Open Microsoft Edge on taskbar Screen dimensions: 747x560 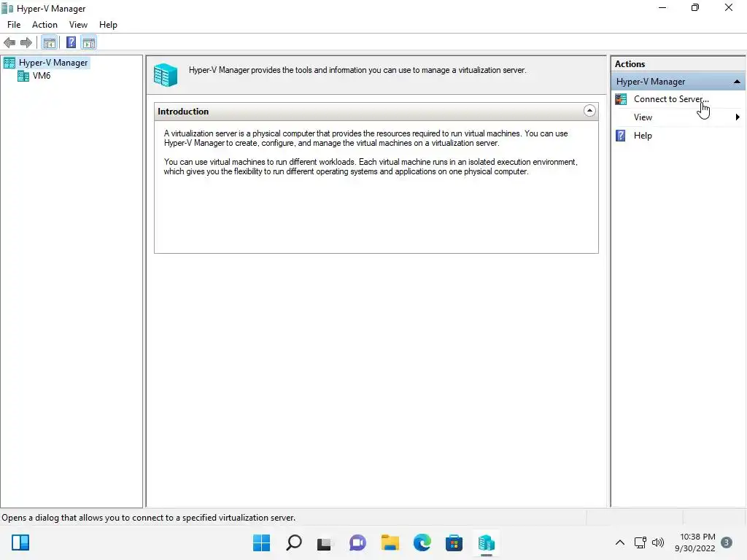pyautogui.click(x=422, y=542)
